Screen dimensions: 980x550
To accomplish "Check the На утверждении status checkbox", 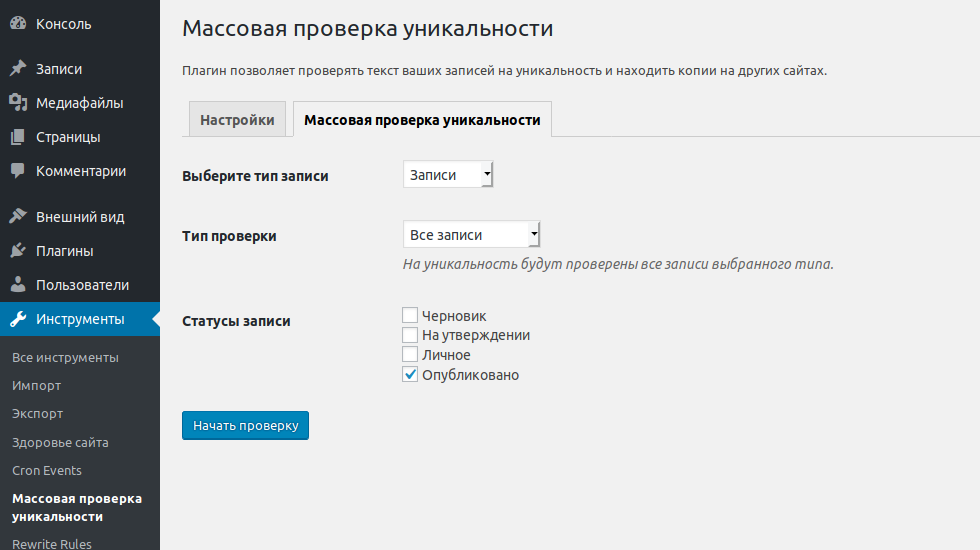I will [410, 335].
